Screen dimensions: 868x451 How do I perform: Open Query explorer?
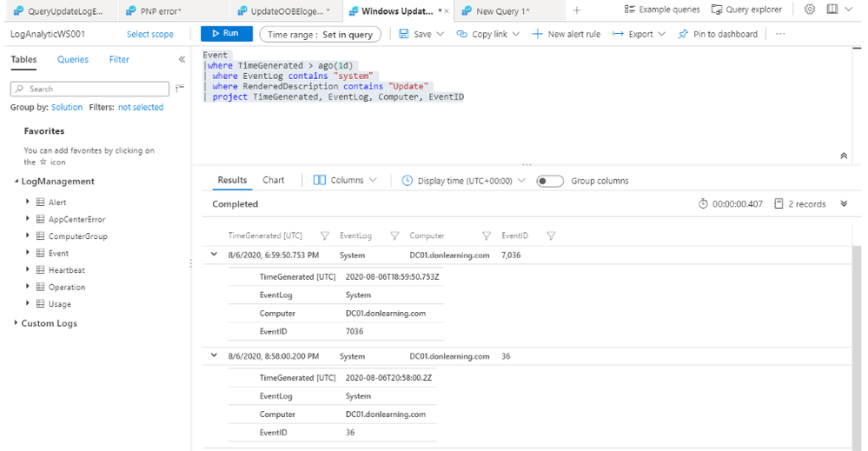[746, 10]
